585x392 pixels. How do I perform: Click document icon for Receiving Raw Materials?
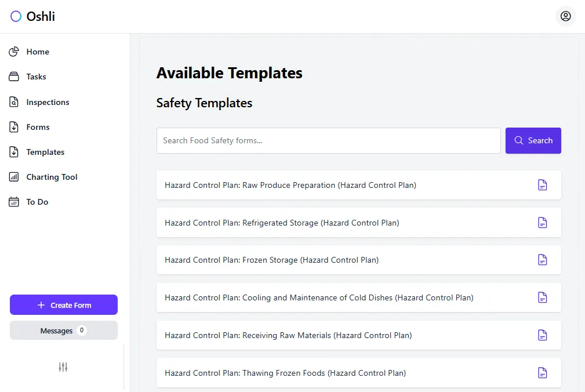pyautogui.click(x=542, y=335)
